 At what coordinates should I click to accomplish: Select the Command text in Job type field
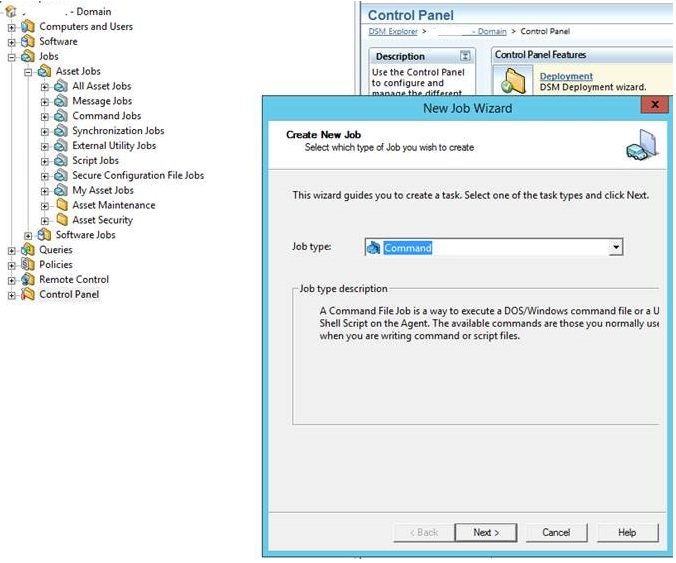point(408,248)
